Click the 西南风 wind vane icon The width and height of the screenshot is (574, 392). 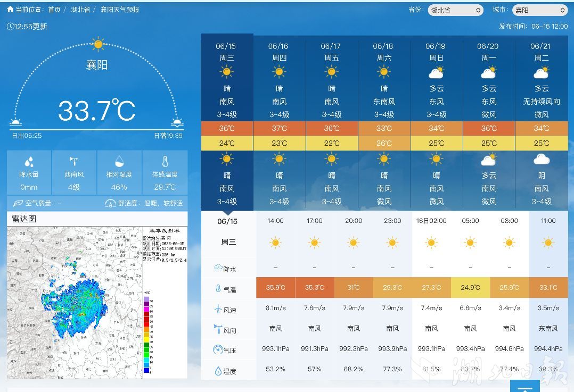tap(74, 161)
